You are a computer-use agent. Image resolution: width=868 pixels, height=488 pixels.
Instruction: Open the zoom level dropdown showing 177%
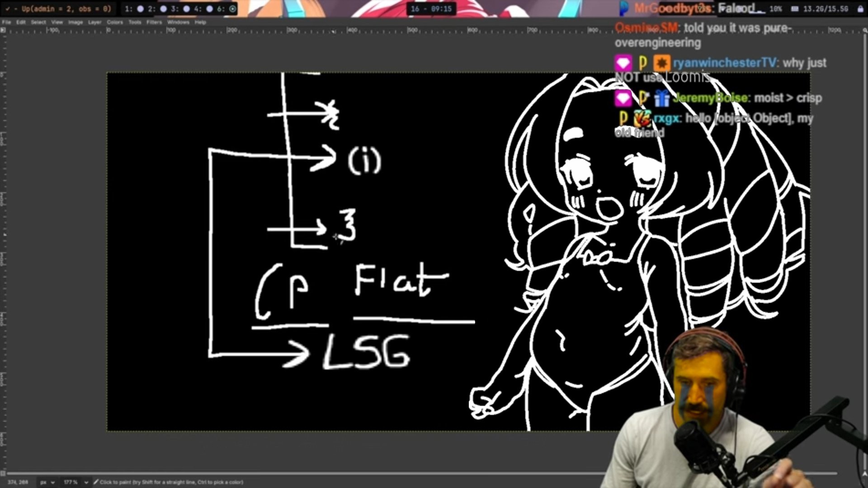[75, 482]
